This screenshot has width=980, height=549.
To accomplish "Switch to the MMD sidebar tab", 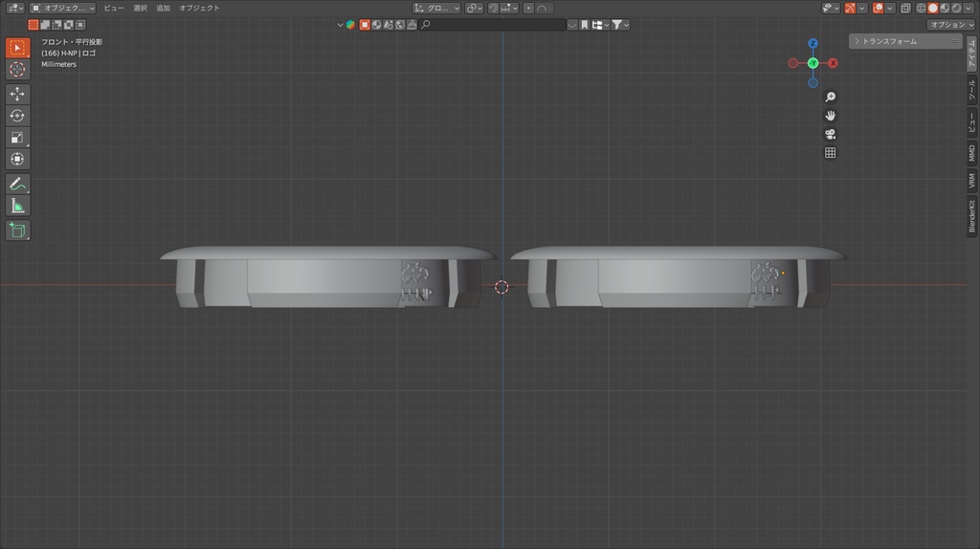I will [972, 153].
